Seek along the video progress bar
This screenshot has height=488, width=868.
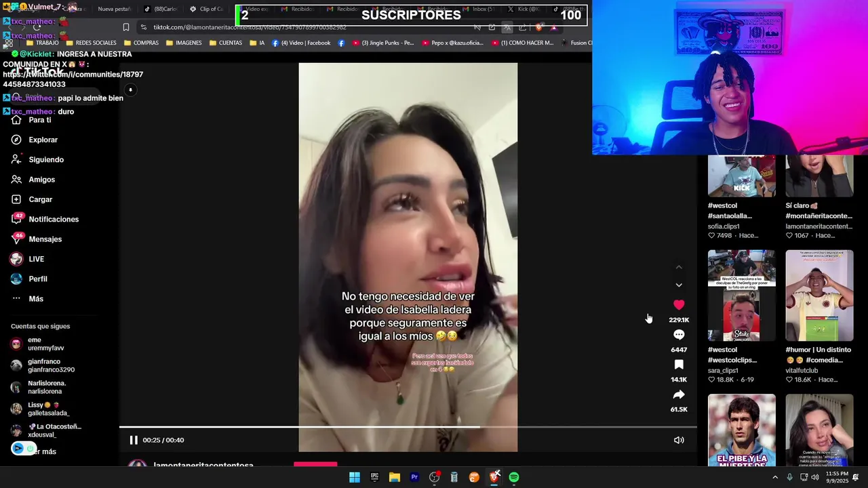pyautogui.click(x=408, y=427)
